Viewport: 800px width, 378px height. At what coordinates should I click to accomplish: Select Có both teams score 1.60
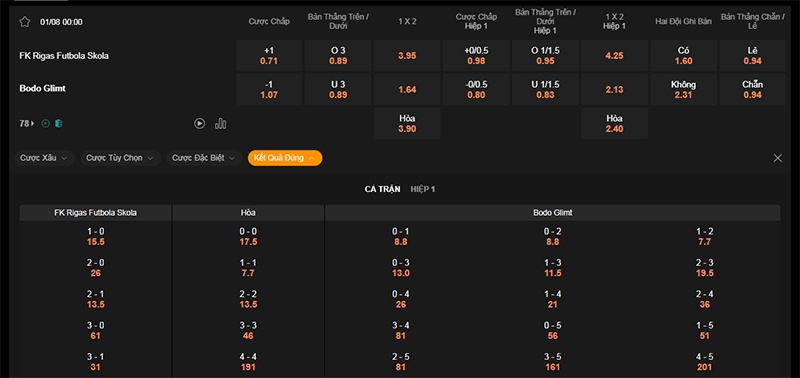684,56
